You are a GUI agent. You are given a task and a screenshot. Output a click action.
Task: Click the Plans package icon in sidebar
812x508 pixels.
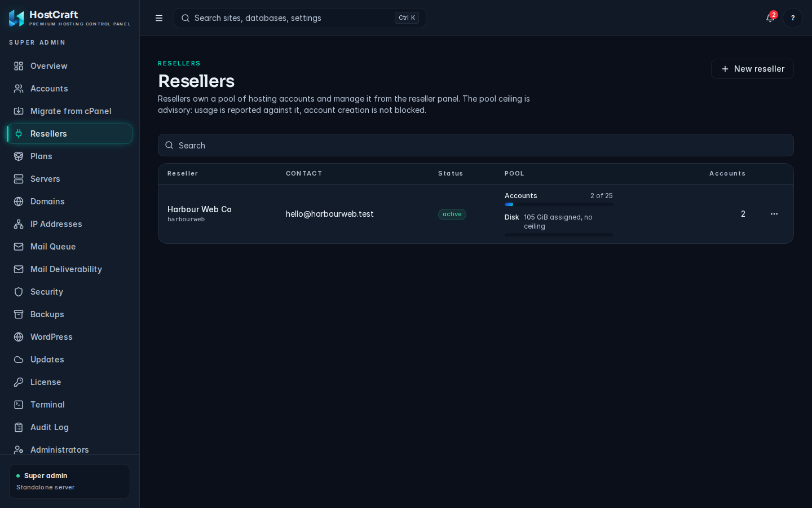[x=19, y=156]
